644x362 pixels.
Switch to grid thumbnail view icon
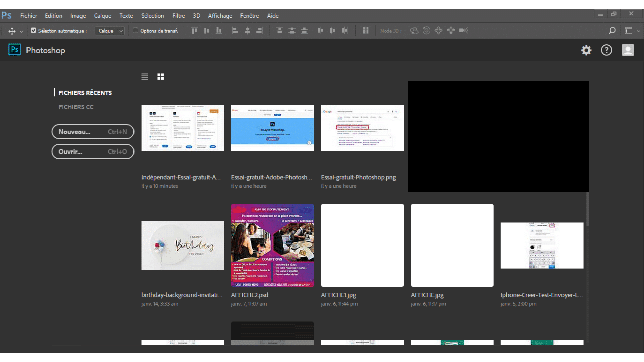(161, 77)
